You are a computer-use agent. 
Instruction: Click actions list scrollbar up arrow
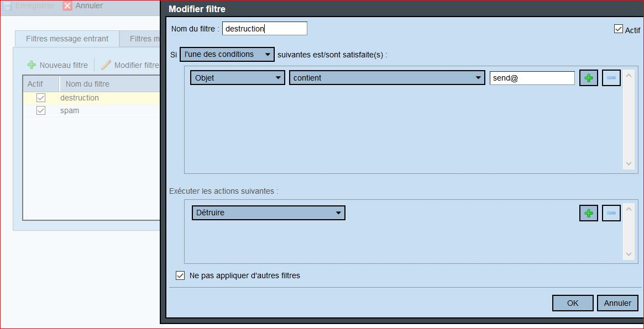point(629,209)
